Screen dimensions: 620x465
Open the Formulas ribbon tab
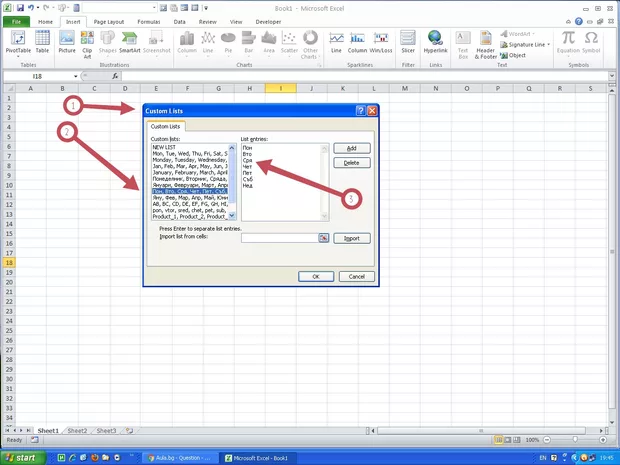[x=149, y=20]
